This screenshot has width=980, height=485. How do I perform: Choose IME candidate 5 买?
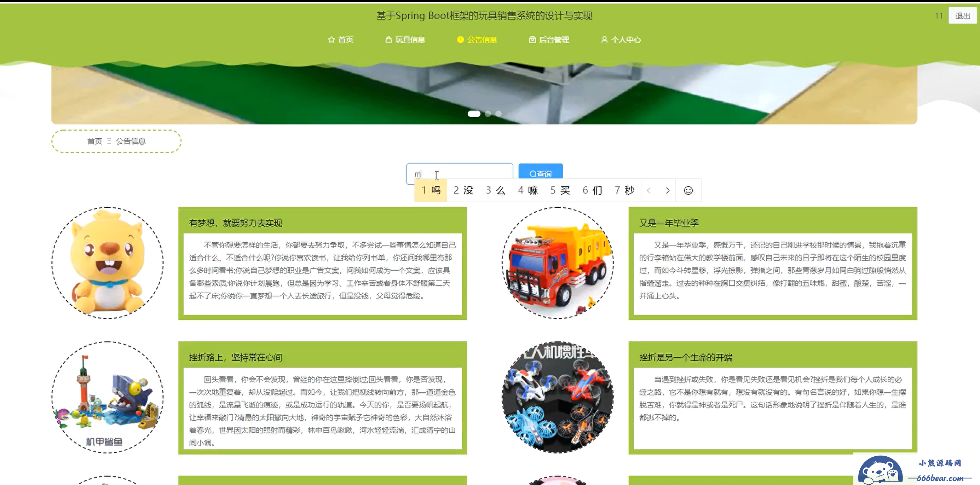pyautogui.click(x=560, y=190)
